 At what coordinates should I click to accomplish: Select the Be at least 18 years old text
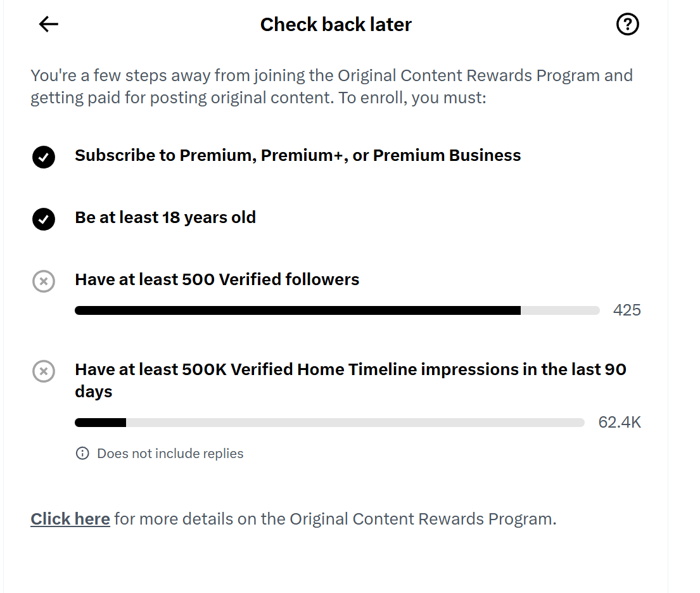pos(165,217)
